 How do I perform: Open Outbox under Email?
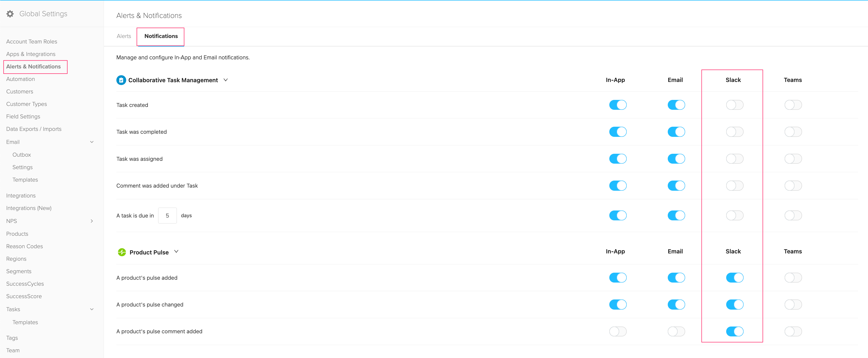pos(22,155)
